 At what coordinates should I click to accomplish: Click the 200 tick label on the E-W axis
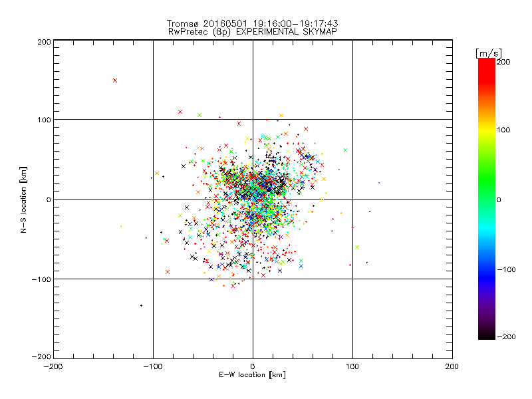coord(452,366)
